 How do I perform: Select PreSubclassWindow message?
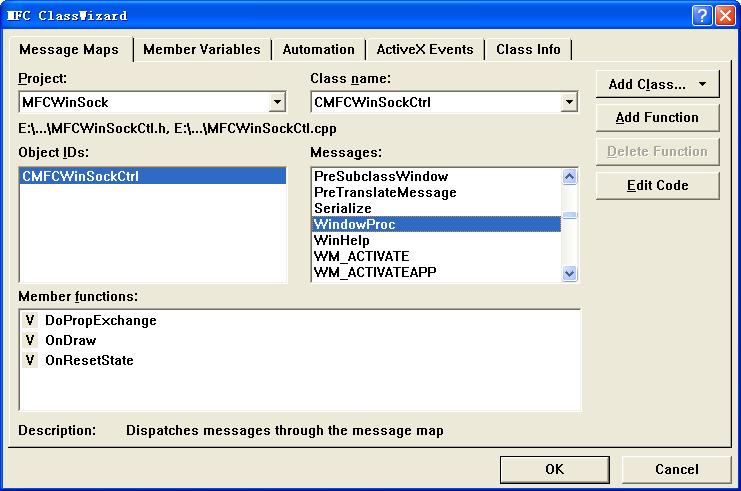[x=437, y=176]
